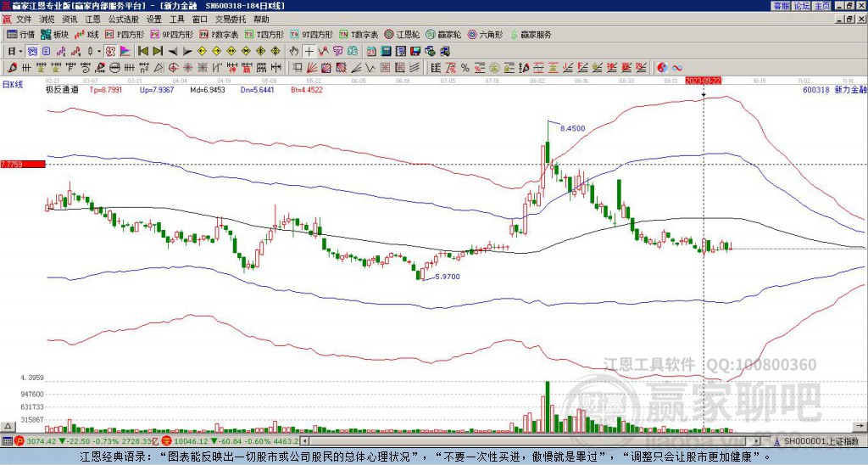
Task: Click the 客服 button in title bar
Action: pyautogui.click(x=782, y=6)
